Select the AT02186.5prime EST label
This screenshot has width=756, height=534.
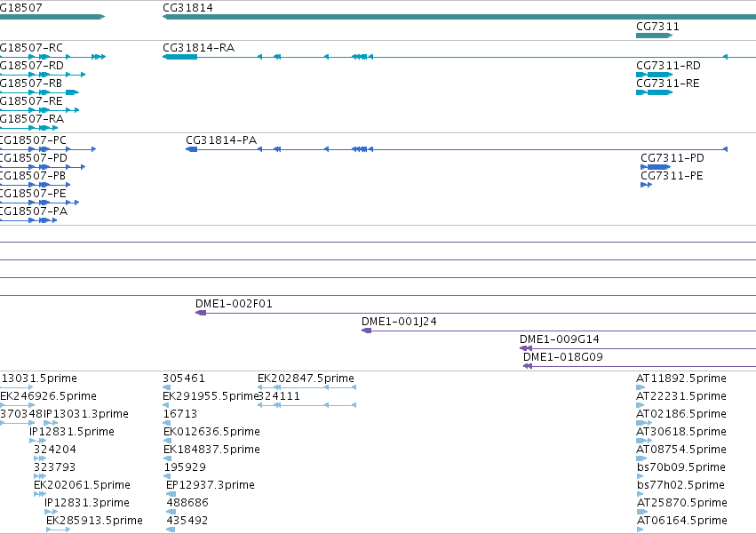point(681,414)
